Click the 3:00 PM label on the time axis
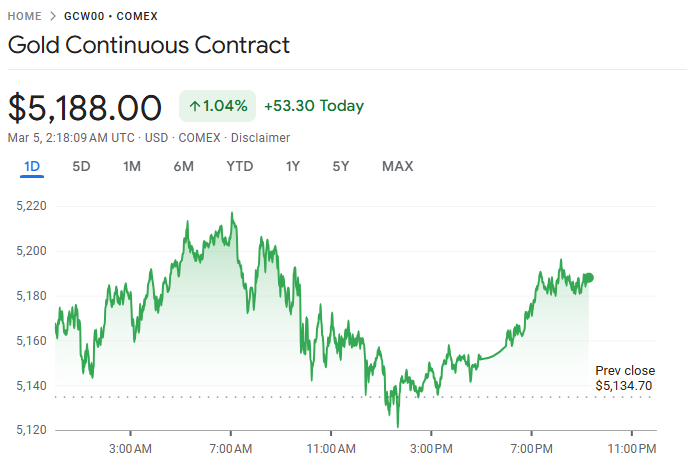This screenshot has width=687, height=468. pos(431,447)
